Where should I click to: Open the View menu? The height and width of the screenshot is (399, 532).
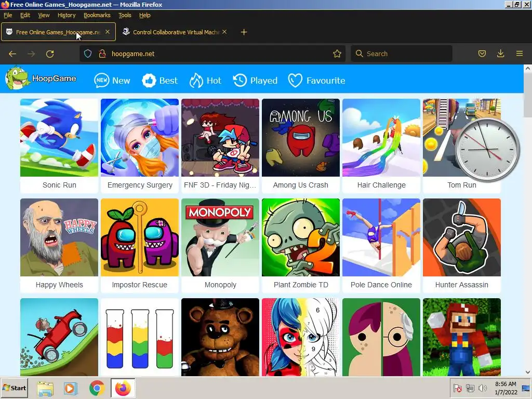[44, 15]
